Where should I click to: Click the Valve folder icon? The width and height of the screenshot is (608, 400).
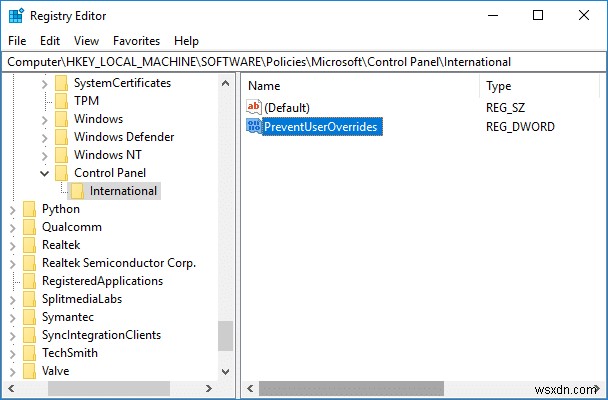[x=29, y=371]
